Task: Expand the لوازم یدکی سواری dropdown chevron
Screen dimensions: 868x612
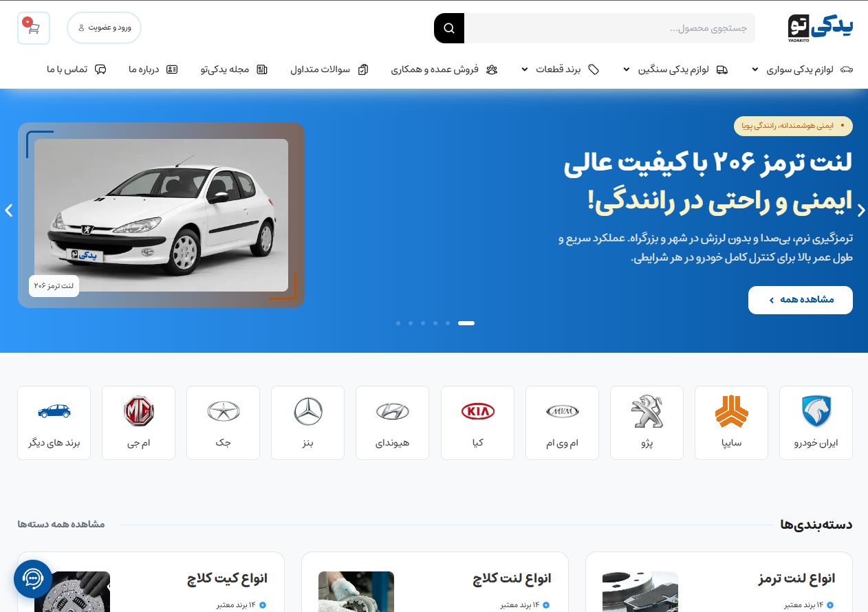Action: (755, 69)
